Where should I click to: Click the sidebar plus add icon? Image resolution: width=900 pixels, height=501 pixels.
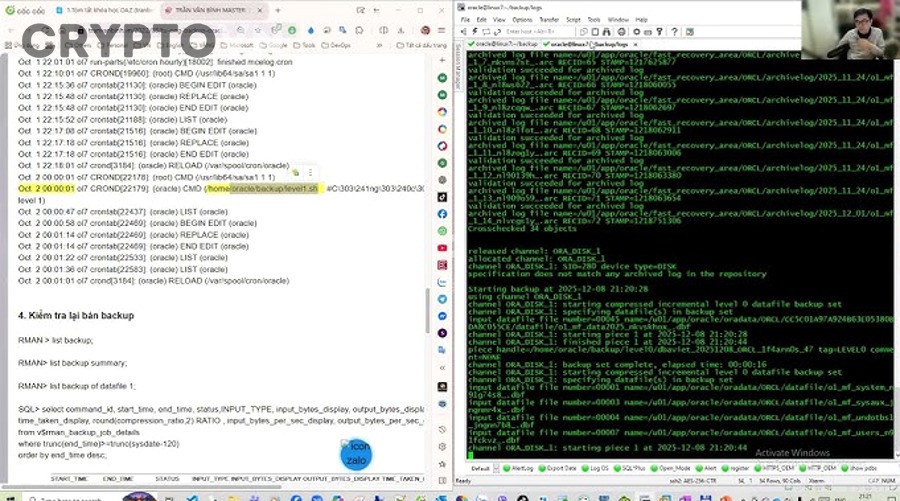442,60
